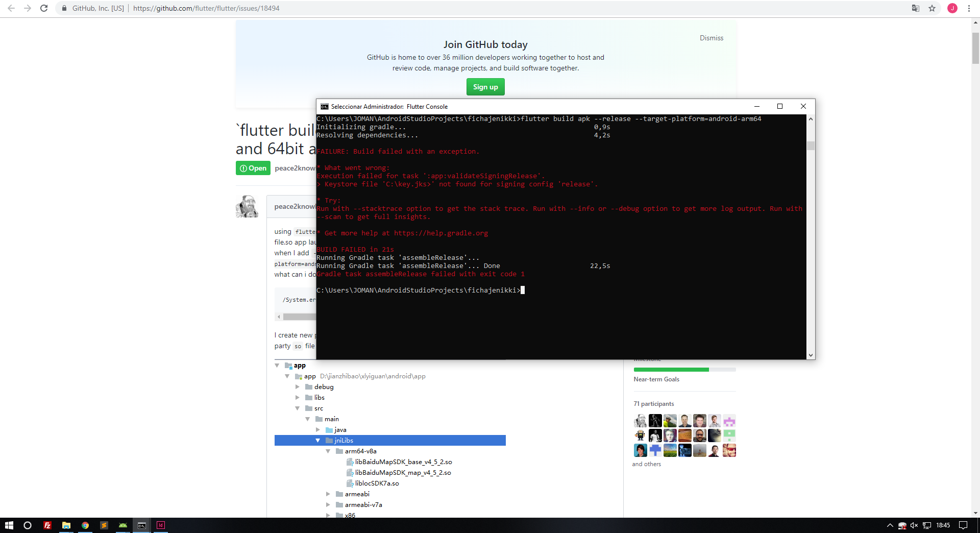Select libBaiduMapSDK_base_v4_5_2.so file
The height and width of the screenshot is (533, 980).
coord(403,462)
